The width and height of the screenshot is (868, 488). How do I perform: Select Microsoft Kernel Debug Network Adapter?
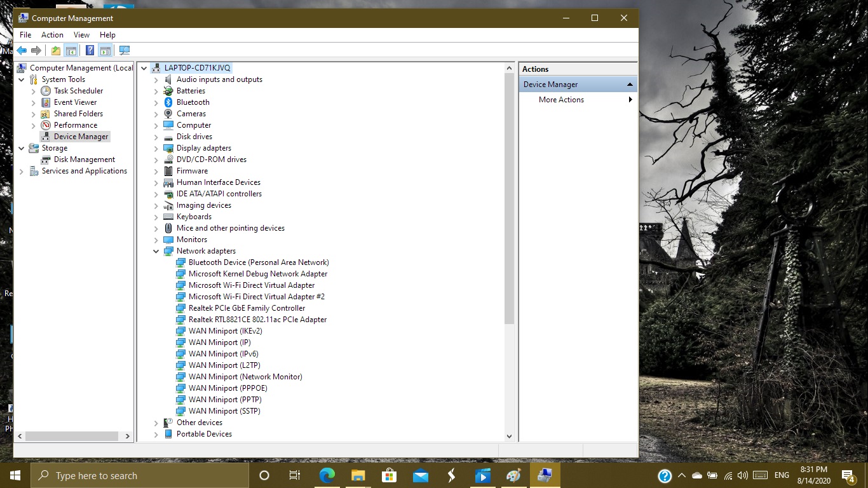click(x=258, y=274)
